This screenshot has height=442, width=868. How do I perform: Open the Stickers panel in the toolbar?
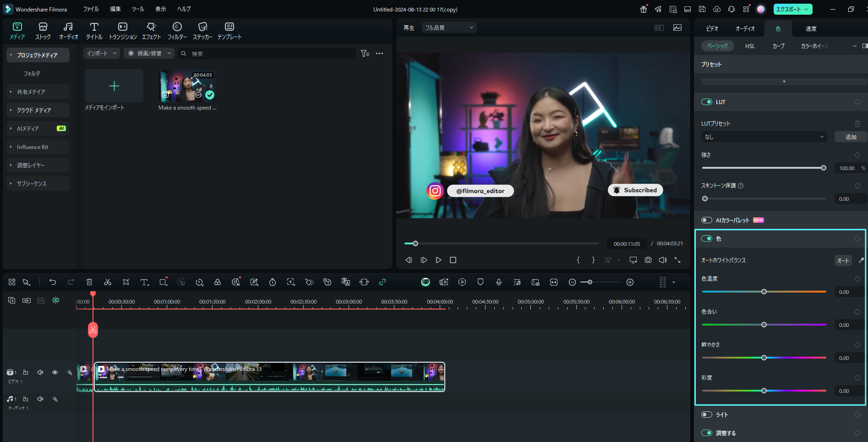click(x=202, y=30)
